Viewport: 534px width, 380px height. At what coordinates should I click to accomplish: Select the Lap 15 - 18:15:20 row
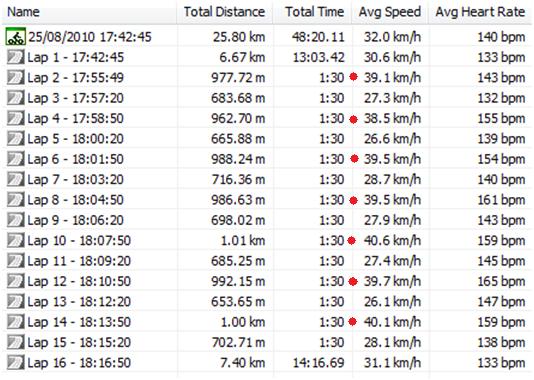(x=267, y=342)
